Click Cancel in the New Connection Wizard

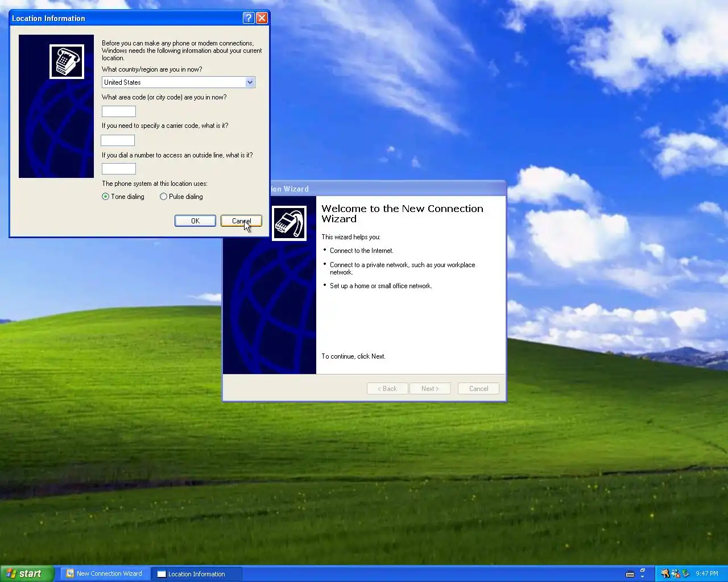478,389
